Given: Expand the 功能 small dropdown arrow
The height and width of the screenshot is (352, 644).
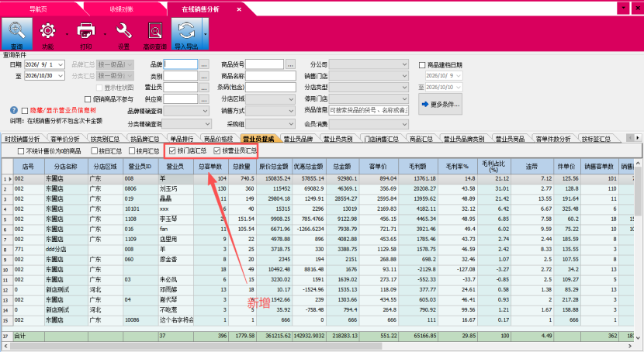Looking at the screenshot, I should (67, 34).
